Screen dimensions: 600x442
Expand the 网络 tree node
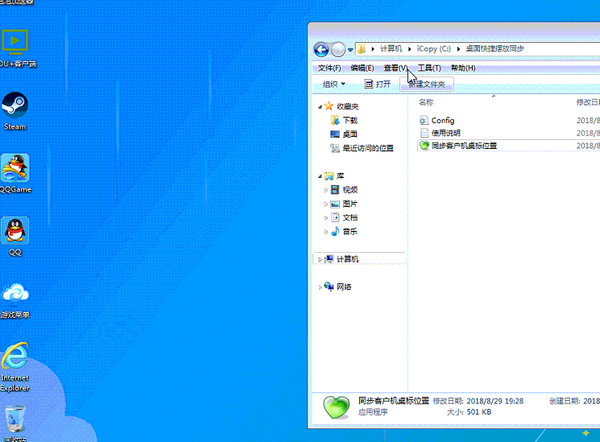pyautogui.click(x=320, y=287)
